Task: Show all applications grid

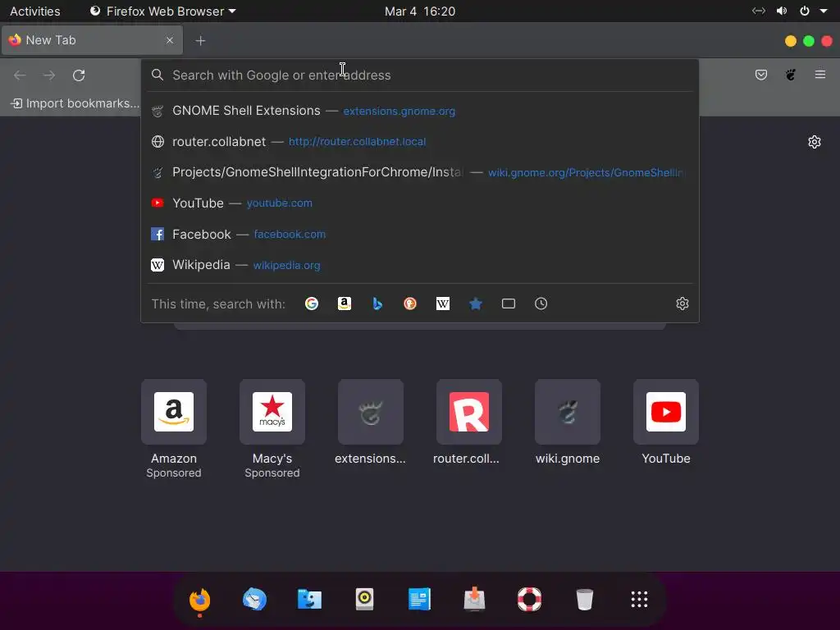Action: coord(639,600)
